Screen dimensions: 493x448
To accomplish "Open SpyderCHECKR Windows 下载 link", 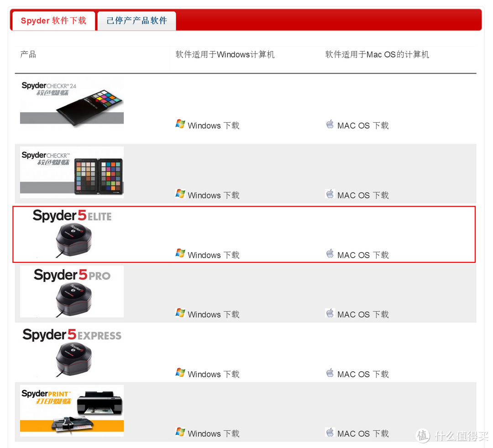I will (214, 195).
